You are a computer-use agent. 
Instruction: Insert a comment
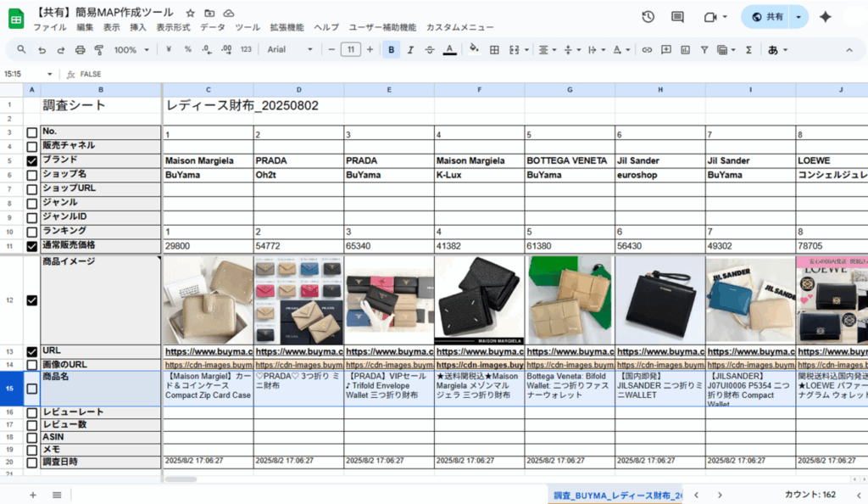[x=666, y=50]
